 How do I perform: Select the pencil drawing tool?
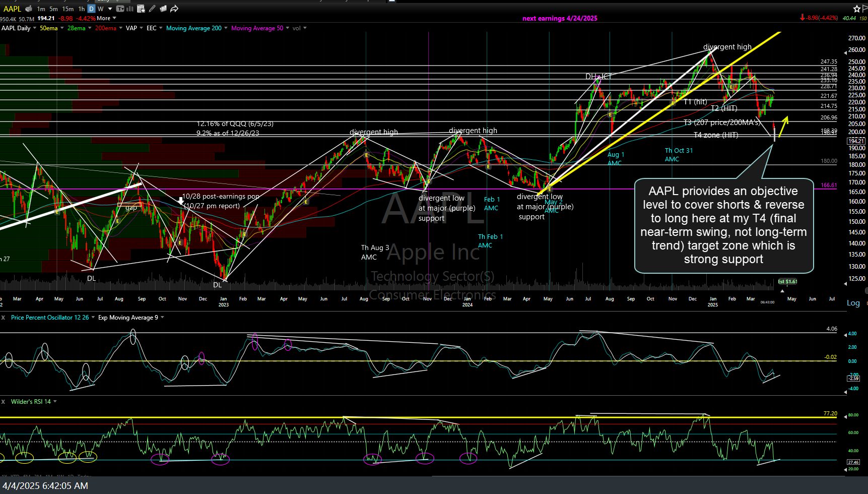153,9
